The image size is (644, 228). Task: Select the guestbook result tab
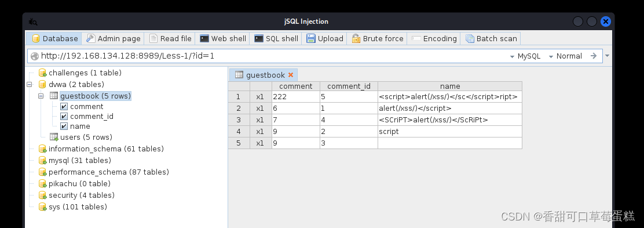(263, 75)
